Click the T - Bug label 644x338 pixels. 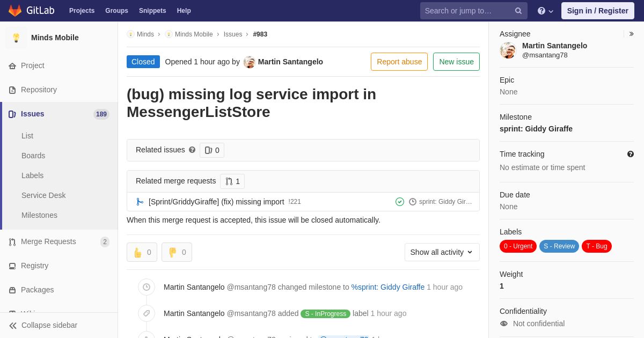coord(597,246)
